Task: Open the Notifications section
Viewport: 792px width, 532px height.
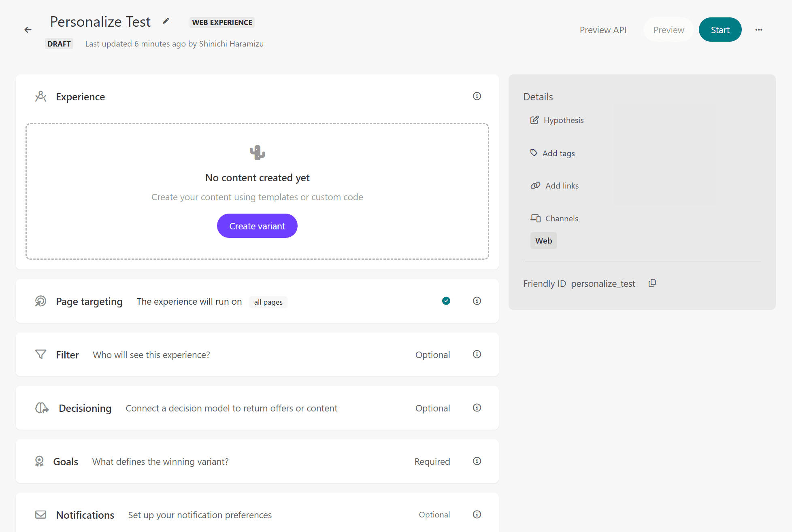Action: coord(85,515)
